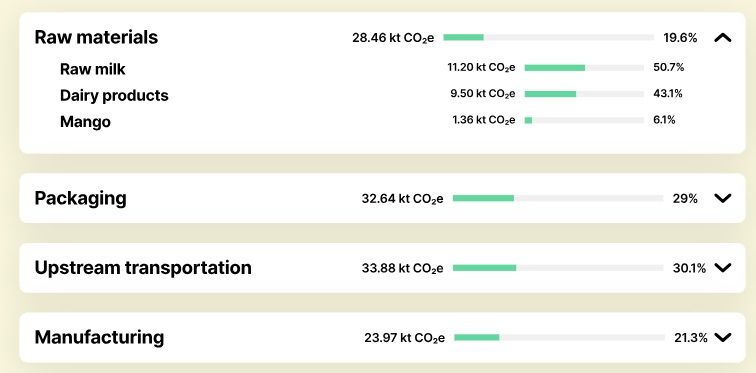Collapse the Raw materials section chevron
The height and width of the screenshot is (373, 756).
(x=723, y=38)
